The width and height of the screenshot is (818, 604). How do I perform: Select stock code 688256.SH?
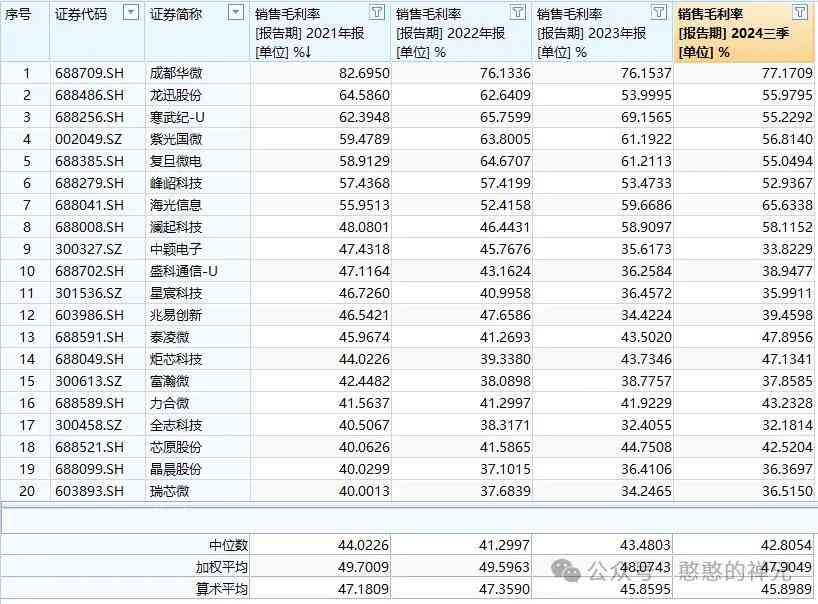click(89, 117)
